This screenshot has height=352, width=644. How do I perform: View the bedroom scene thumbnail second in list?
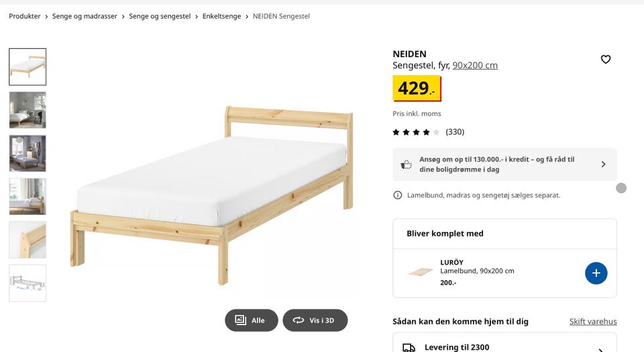[x=28, y=110]
